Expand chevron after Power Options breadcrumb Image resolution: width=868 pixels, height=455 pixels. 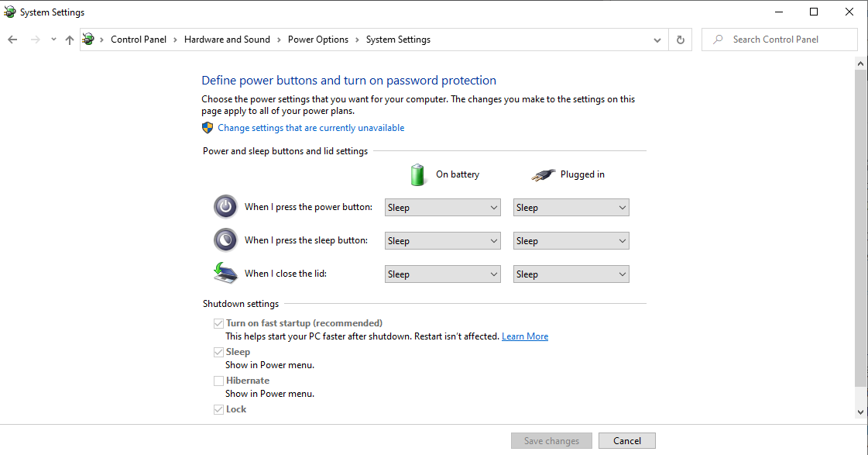(x=357, y=40)
